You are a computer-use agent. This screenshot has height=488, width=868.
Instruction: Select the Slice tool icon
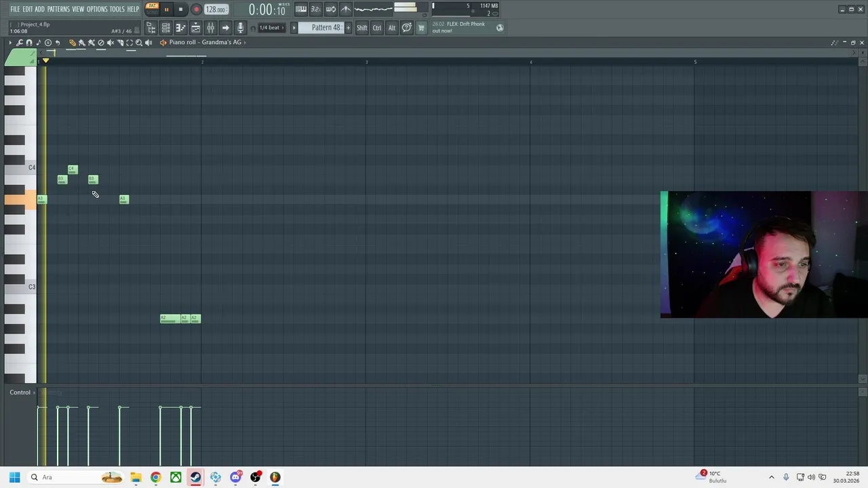click(x=120, y=43)
